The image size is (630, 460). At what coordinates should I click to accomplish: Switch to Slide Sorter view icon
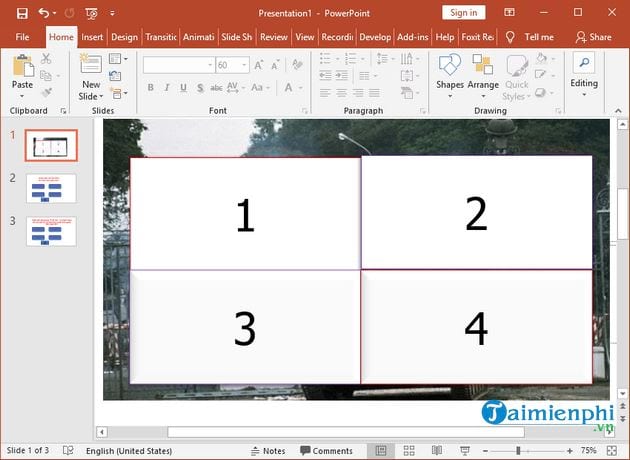[x=409, y=451]
